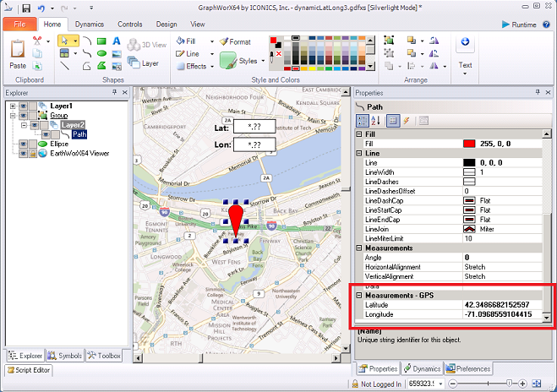Click the Ungroup objects icon in Arrange
Screen dimensions: 557x392
coord(389,53)
